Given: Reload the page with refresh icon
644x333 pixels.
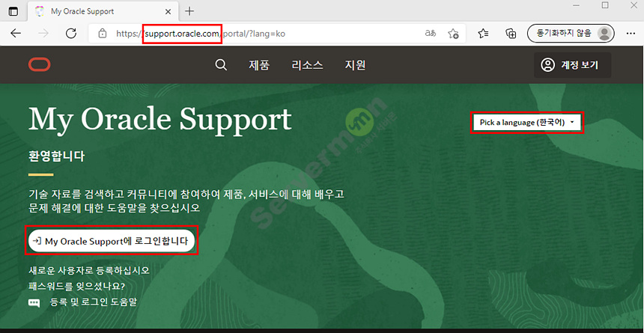Looking at the screenshot, I should click(x=71, y=34).
